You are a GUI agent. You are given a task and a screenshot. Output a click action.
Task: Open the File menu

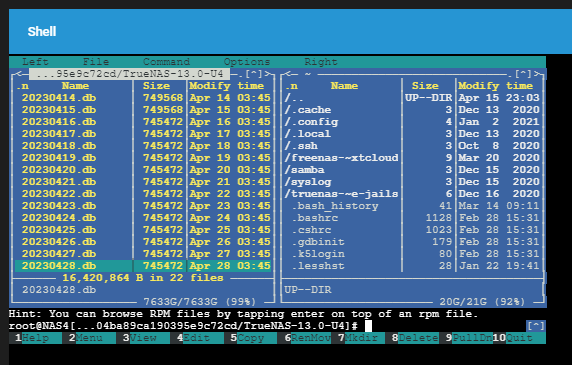pos(96,62)
